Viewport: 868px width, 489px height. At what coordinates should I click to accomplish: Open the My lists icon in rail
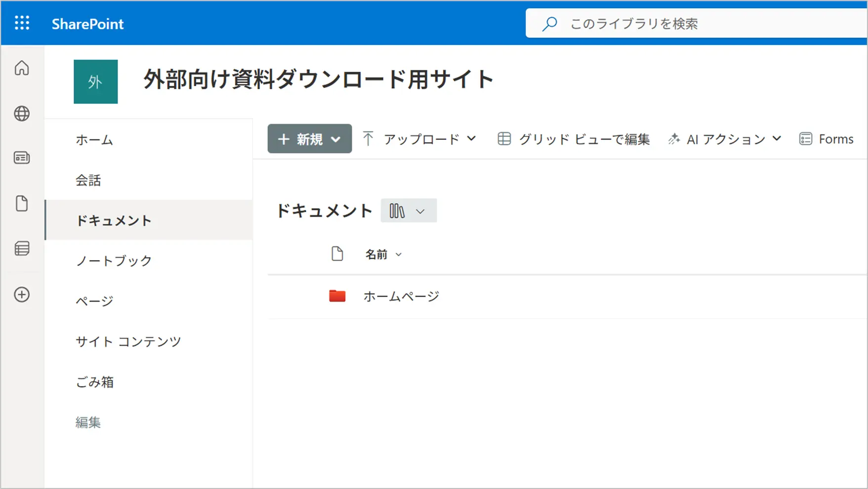click(22, 248)
